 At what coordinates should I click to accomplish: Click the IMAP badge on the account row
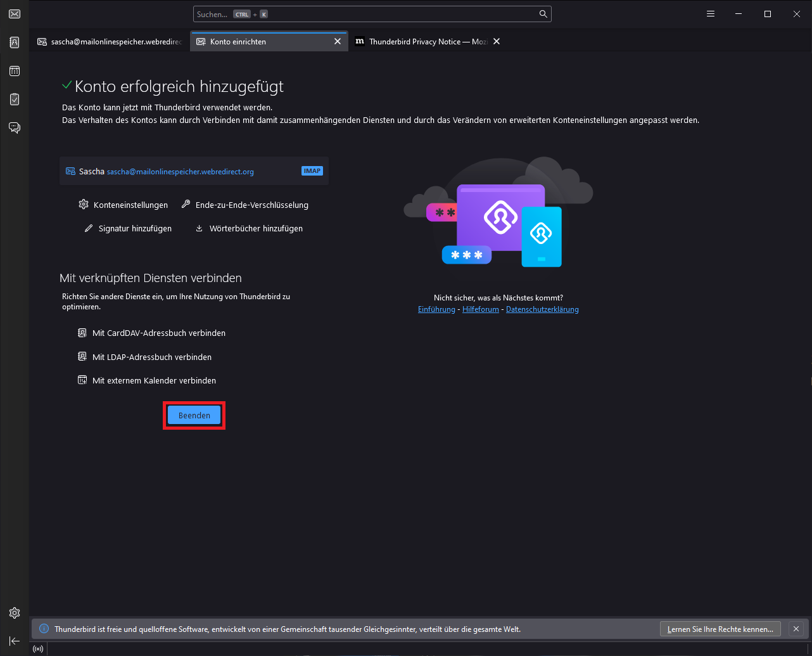pyautogui.click(x=312, y=170)
